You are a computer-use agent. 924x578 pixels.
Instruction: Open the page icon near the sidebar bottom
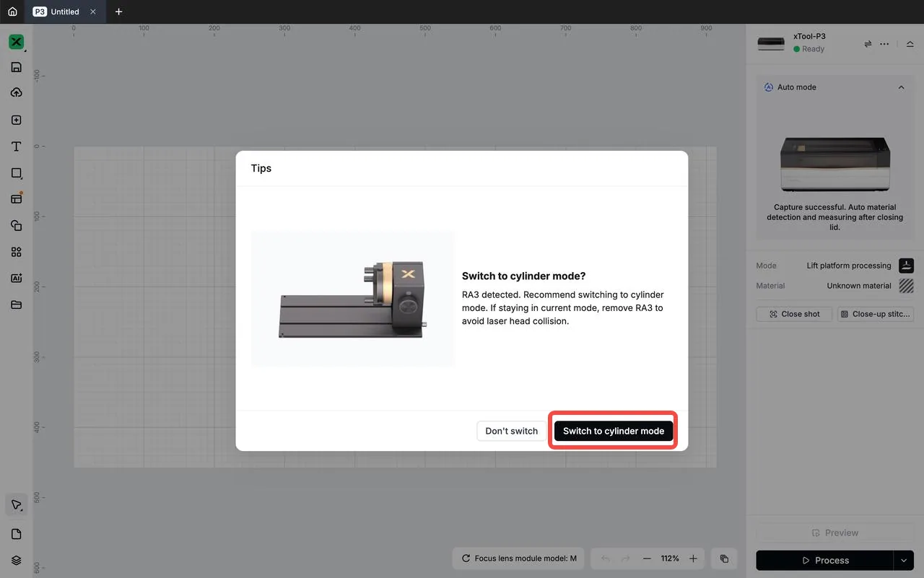(16, 534)
